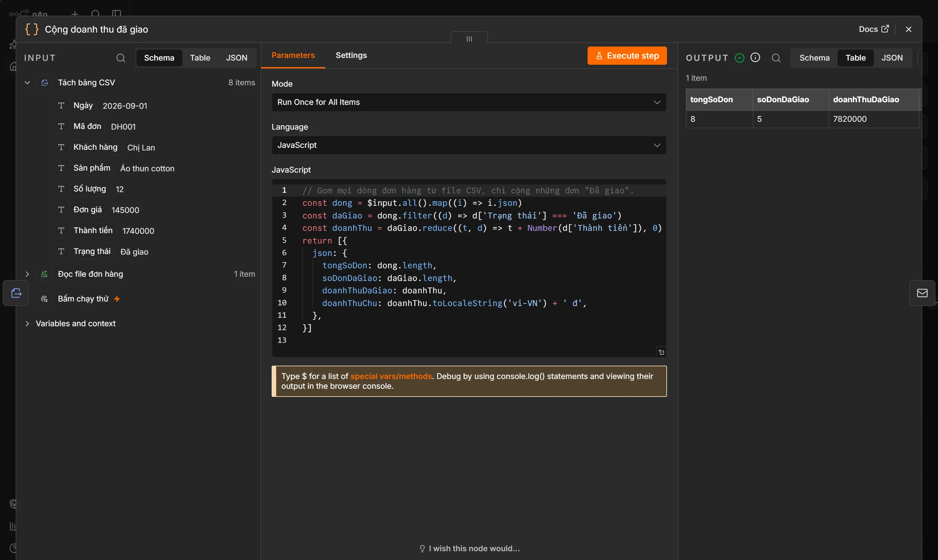Click the text type icon beside Khách hàng

(61, 147)
